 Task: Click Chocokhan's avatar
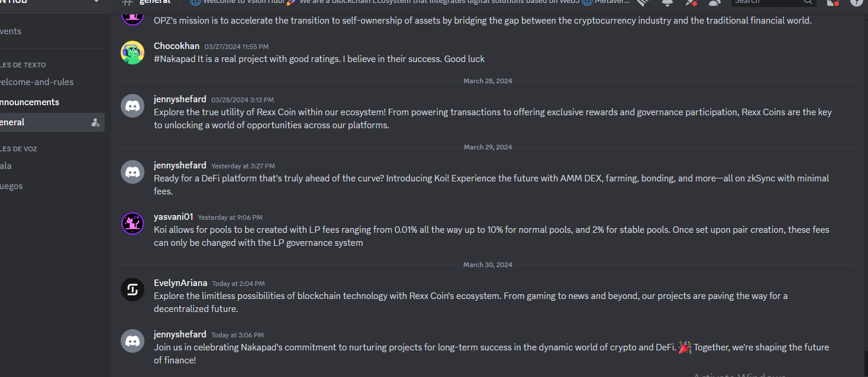pyautogui.click(x=133, y=53)
